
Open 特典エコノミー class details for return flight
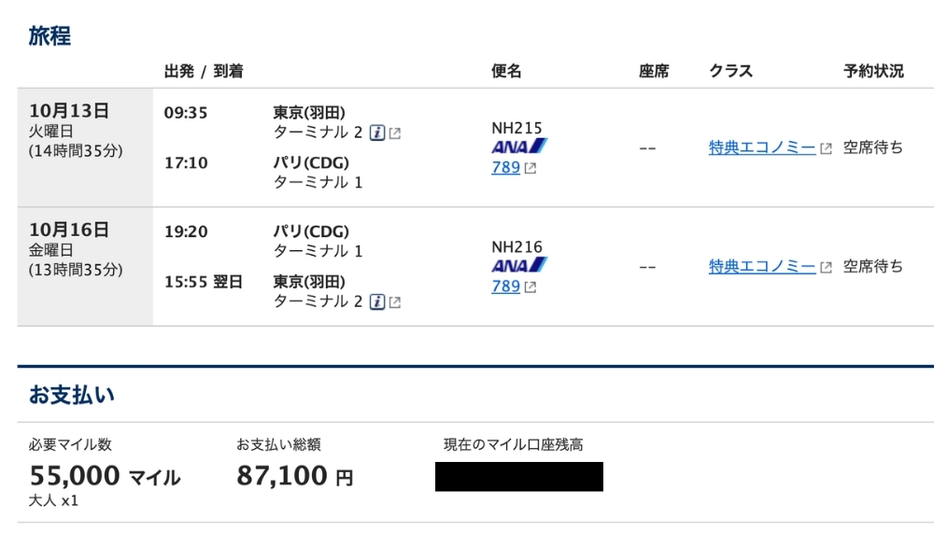[761, 266]
